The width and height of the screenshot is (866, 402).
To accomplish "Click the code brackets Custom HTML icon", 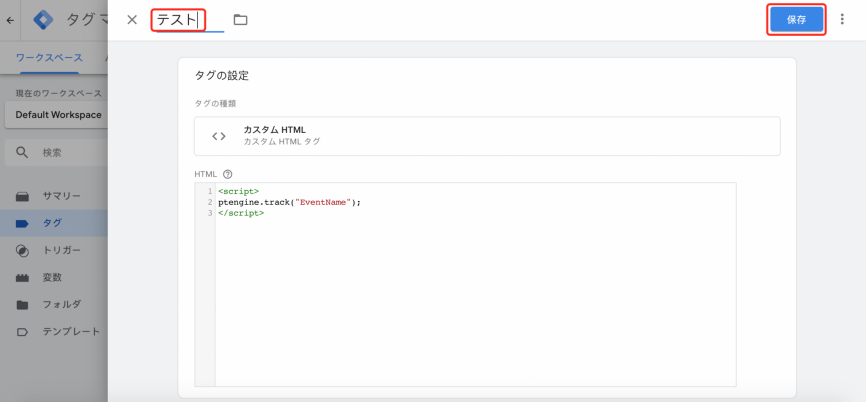I will pyautogui.click(x=219, y=136).
